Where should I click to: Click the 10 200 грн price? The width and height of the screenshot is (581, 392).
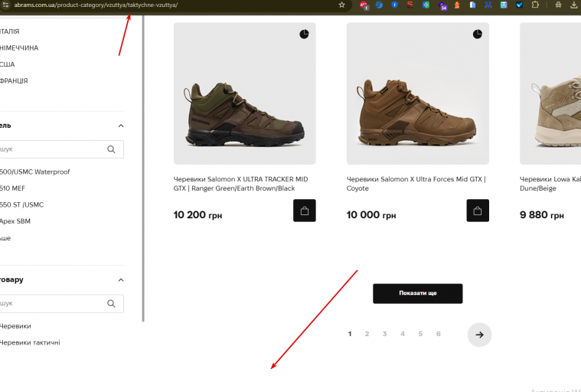(x=197, y=215)
